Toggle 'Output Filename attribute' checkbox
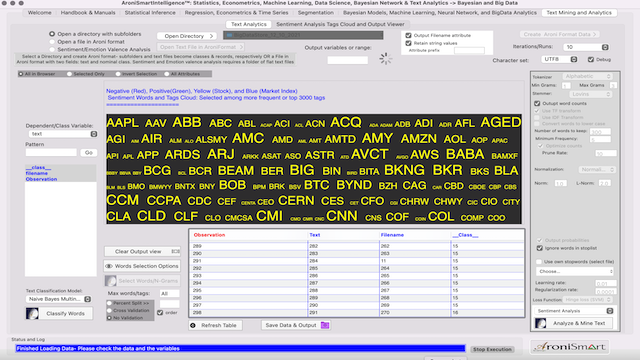The image size is (640, 360). (408, 36)
